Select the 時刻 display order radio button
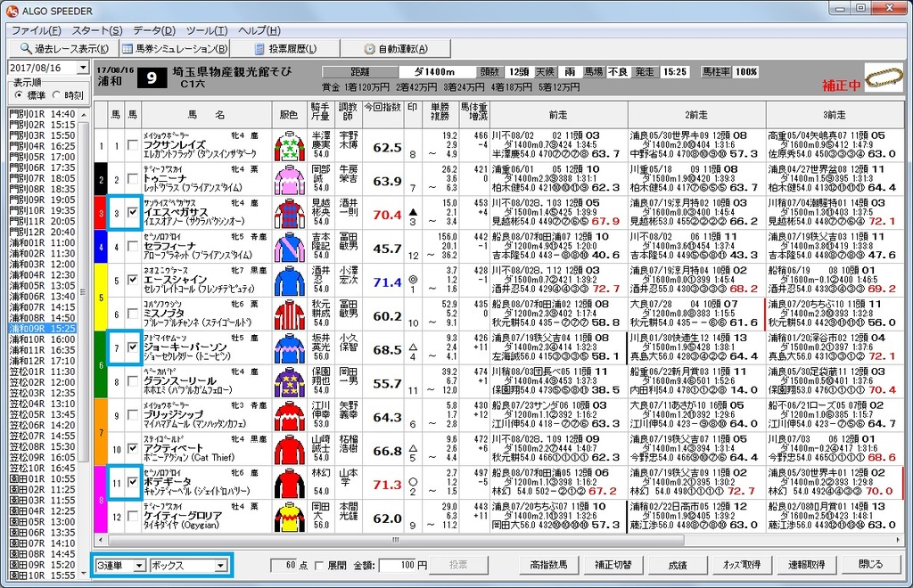Screen dimensions: 913x588 point(56,94)
